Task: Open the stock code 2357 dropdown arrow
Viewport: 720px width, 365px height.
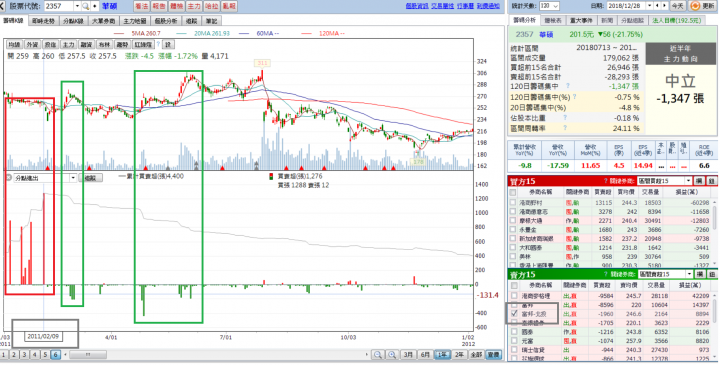Action: tap(77, 6)
